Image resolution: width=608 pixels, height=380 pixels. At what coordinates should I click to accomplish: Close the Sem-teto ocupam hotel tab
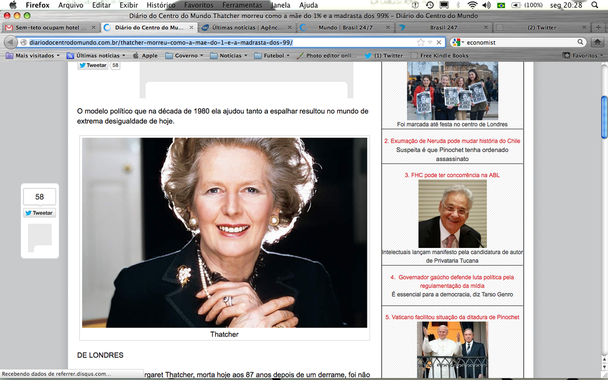pyautogui.click(x=93, y=28)
